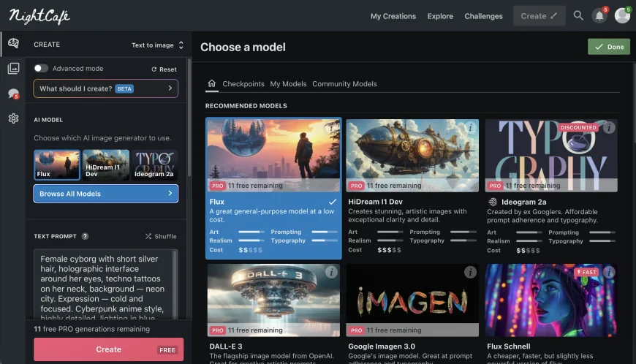636x364 pixels.
Task: Open the notifications bell icon
Action: 599,15
